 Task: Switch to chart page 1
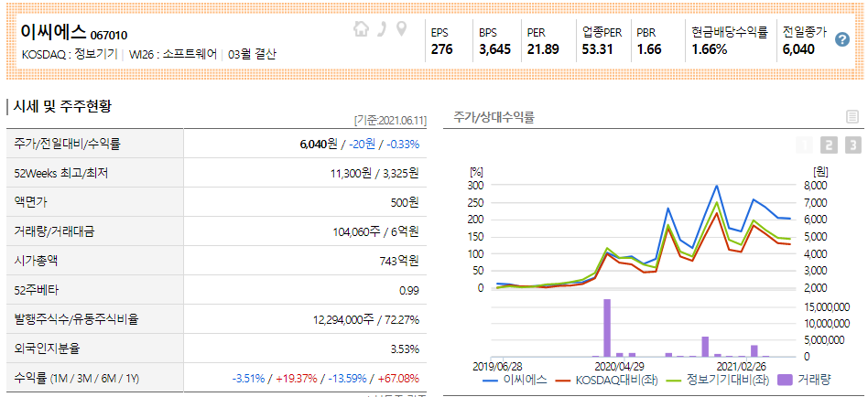804,145
